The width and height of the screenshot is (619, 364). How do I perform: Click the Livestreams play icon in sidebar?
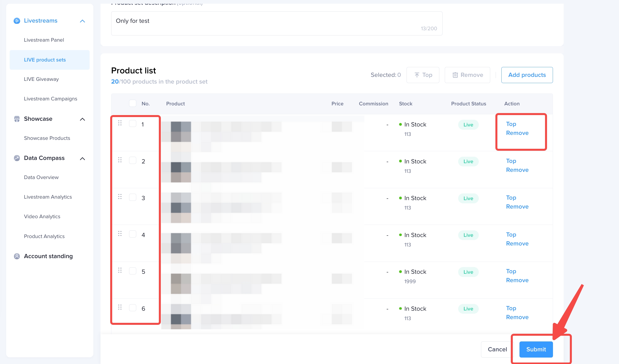17,21
